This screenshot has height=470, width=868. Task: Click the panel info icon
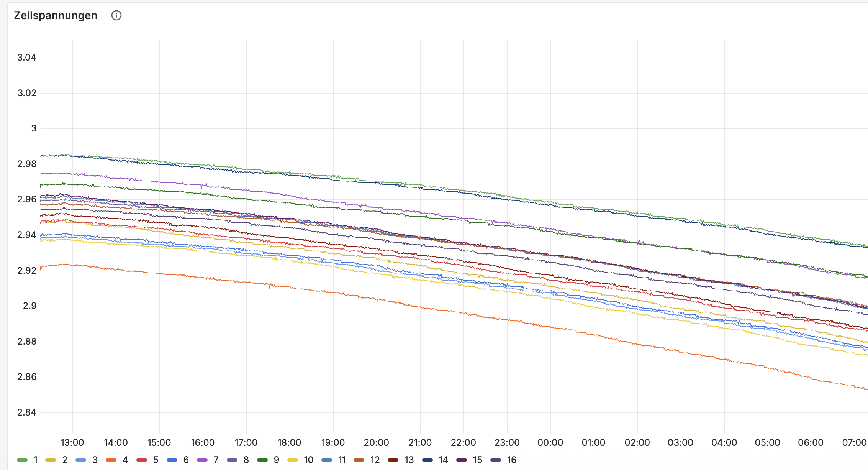pos(116,16)
